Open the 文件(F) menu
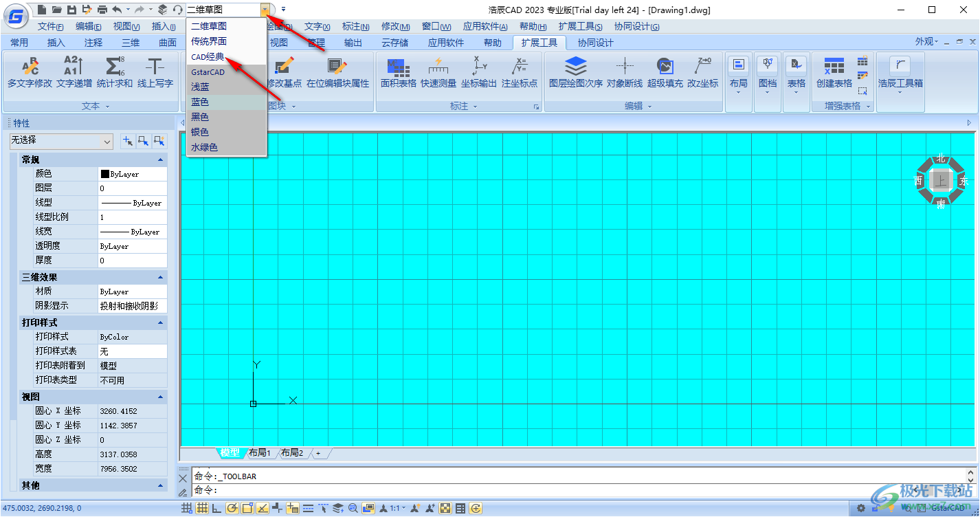Viewport: 980px width, 517px height. (51, 26)
